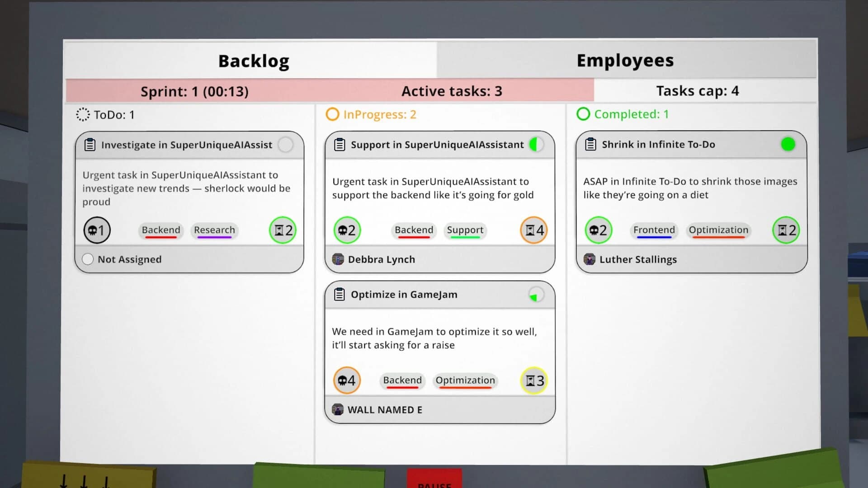The height and width of the screenshot is (488, 868).
Task: Click the ToDo status spinner icon
Action: click(82, 115)
